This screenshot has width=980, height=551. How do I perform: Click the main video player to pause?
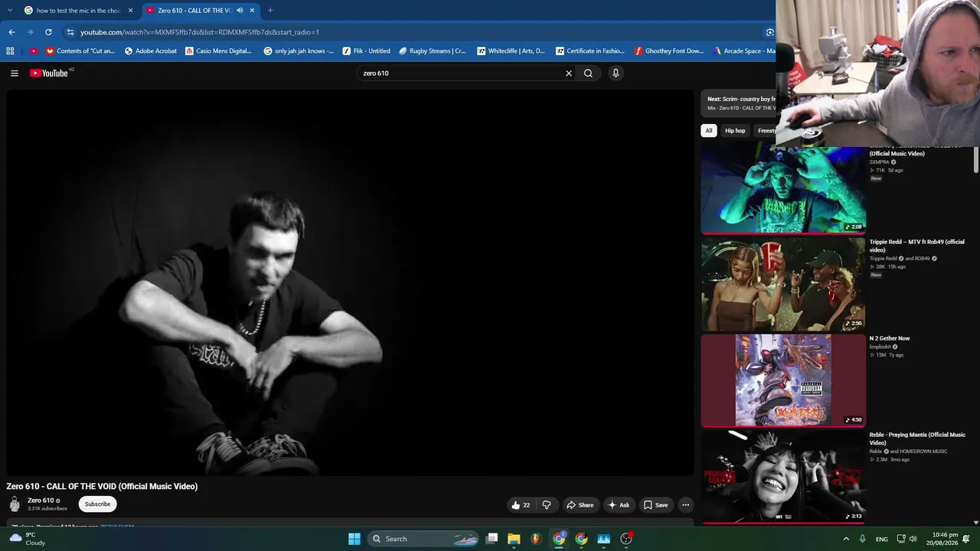point(351,282)
